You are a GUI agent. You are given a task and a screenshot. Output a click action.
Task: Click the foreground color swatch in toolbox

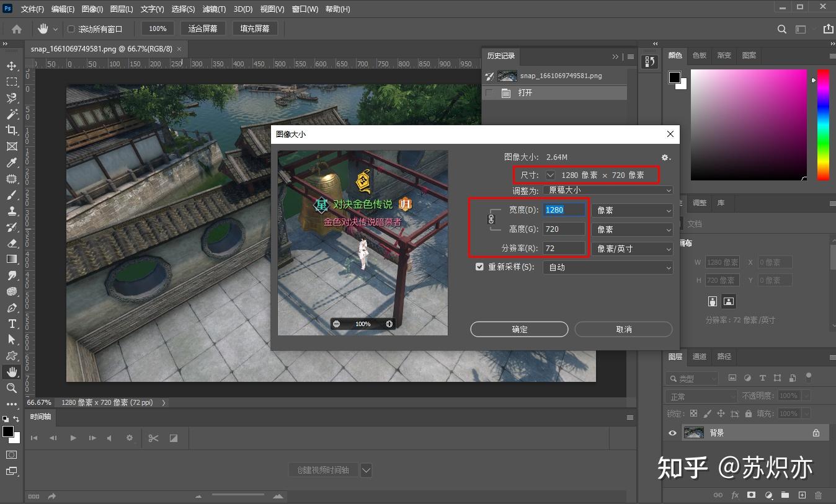click(8, 431)
